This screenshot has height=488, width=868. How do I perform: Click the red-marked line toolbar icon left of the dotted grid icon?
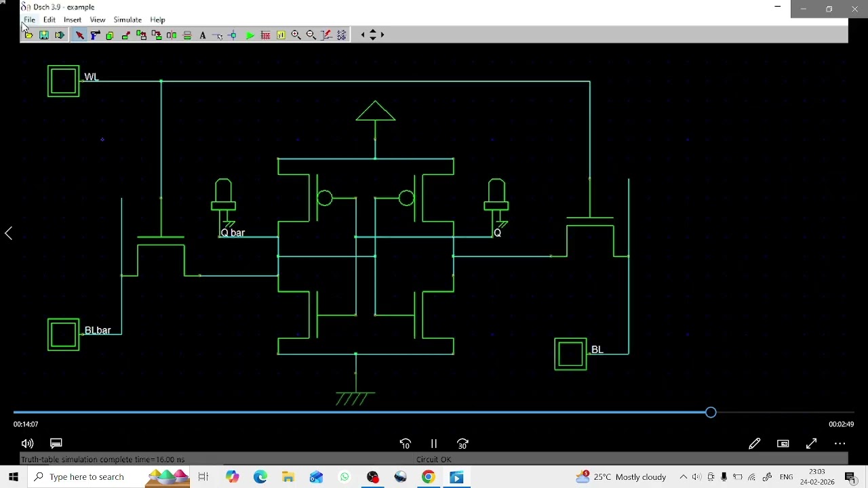click(x=326, y=35)
